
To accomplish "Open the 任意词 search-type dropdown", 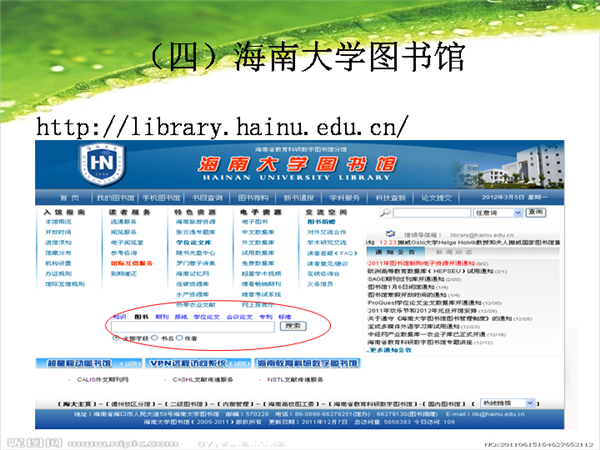I will [498, 213].
